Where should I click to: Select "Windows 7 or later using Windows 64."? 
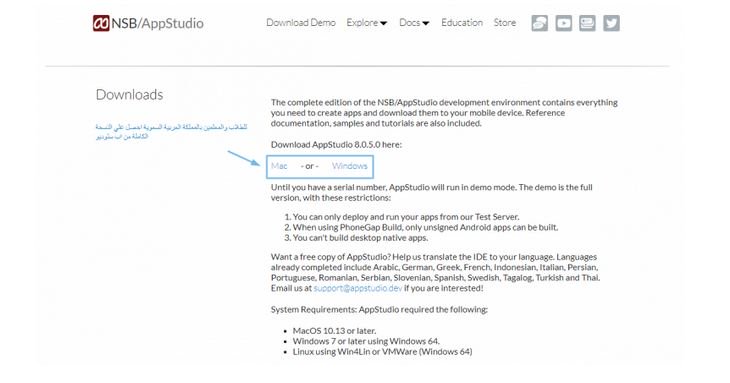366,341
